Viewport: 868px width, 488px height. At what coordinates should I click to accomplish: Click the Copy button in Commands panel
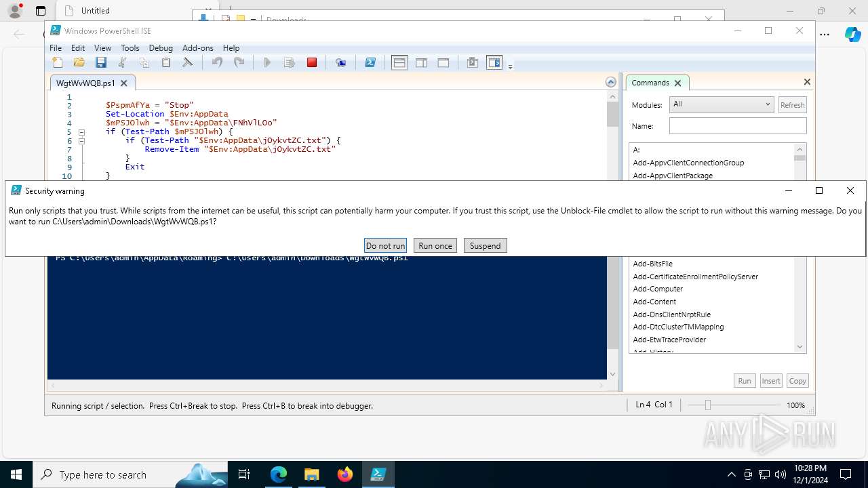(x=797, y=381)
